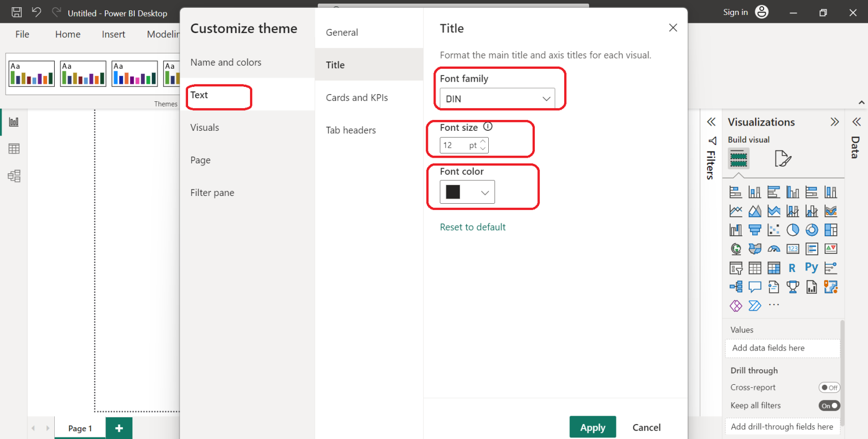Open more visuals ellipsis menu
This screenshot has height=439, width=868.
[x=774, y=305]
